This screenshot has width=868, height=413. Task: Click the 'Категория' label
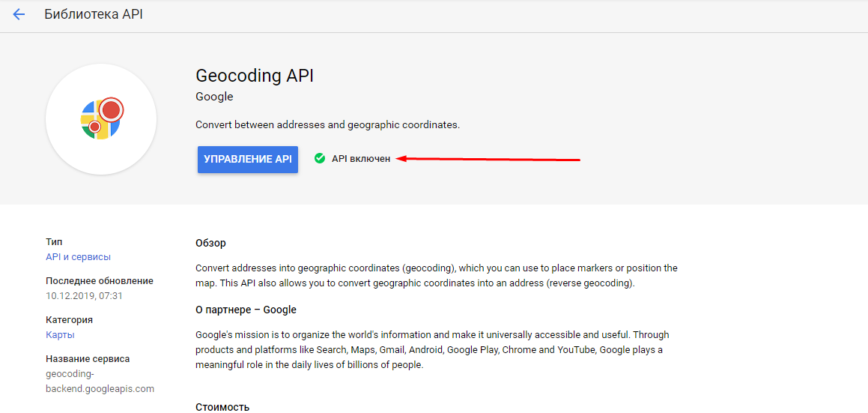(x=69, y=319)
